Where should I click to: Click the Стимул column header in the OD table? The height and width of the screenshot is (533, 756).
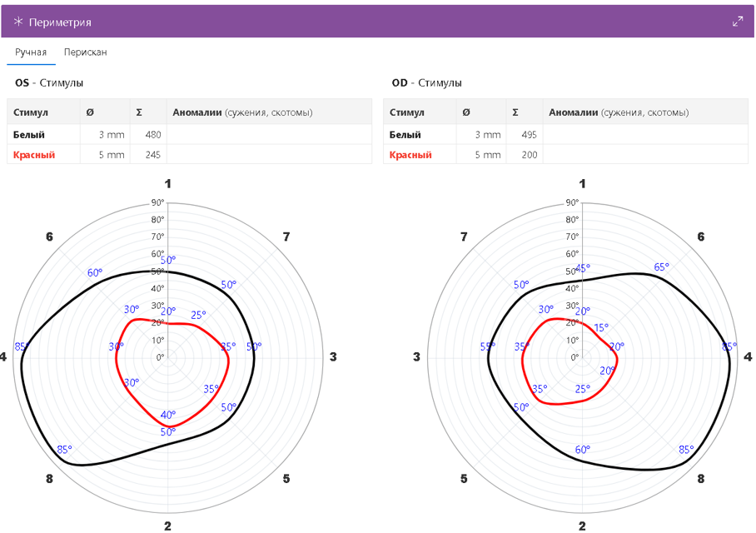coord(406,112)
